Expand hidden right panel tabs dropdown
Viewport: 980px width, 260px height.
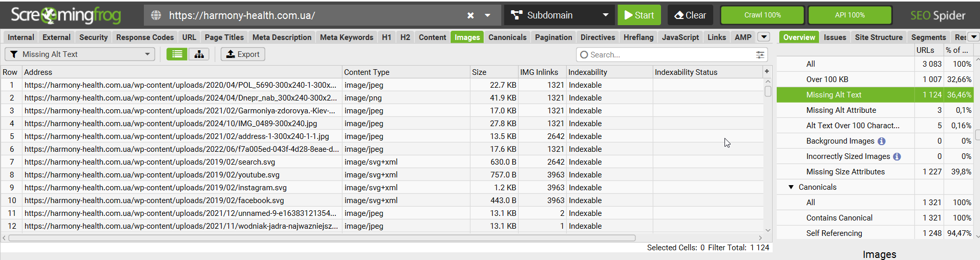(973, 37)
